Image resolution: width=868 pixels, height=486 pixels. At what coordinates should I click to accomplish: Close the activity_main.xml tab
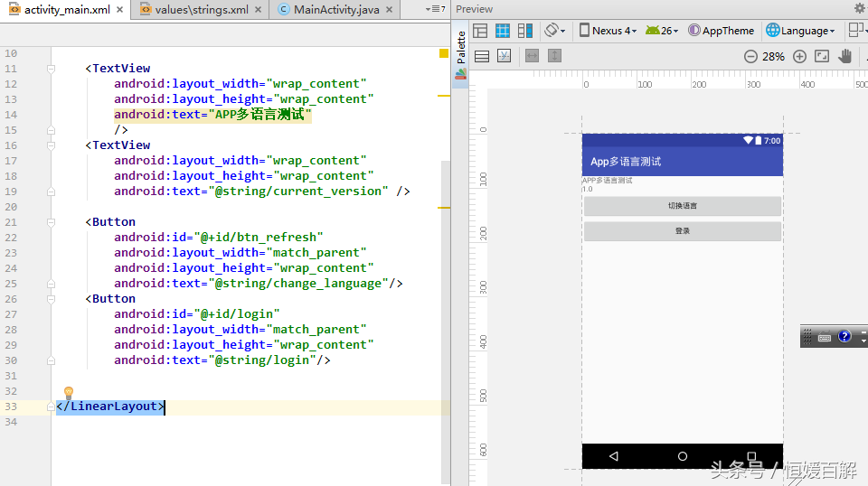[x=119, y=9]
